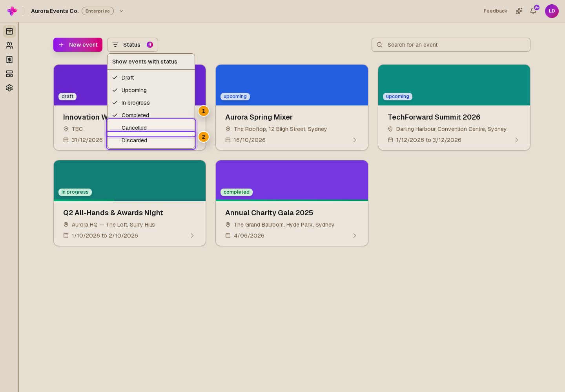Viewport: 565px width, 392px height.
Task: Click the calendar icon beside 4/06/2026
Action: 228,236
